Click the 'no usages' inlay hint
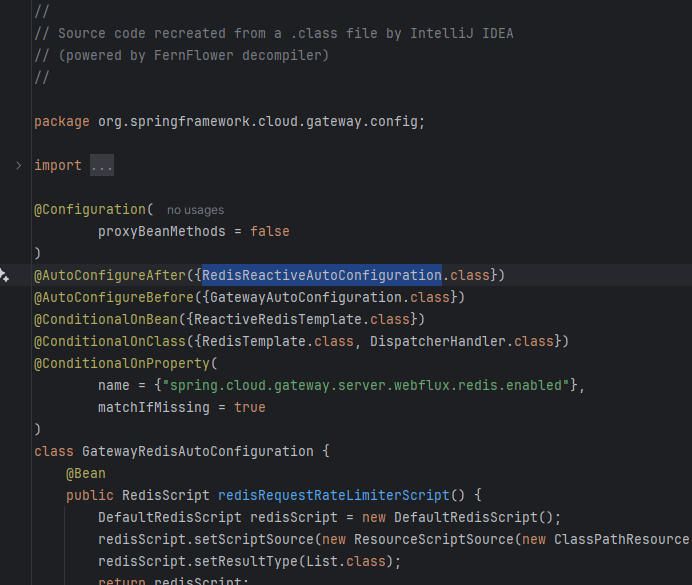The image size is (692, 585). click(x=195, y=210)
